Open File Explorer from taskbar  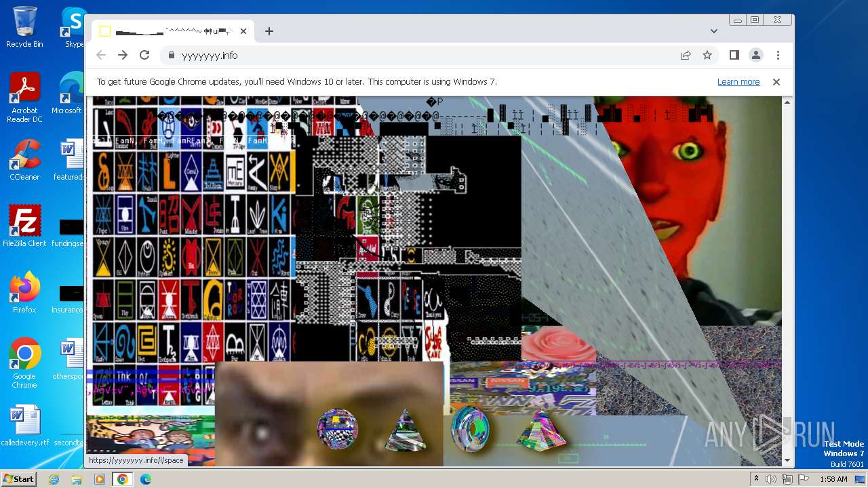point(77,479)
